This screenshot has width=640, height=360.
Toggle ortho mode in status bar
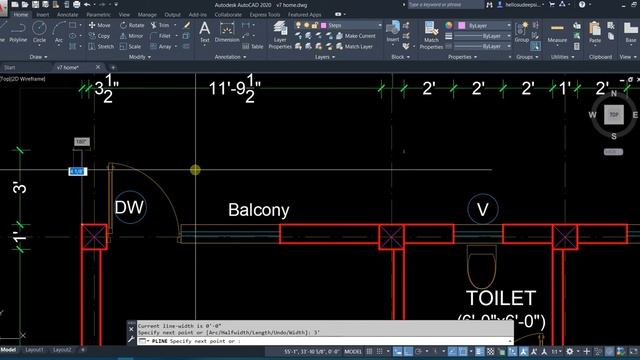click(408, 351)
